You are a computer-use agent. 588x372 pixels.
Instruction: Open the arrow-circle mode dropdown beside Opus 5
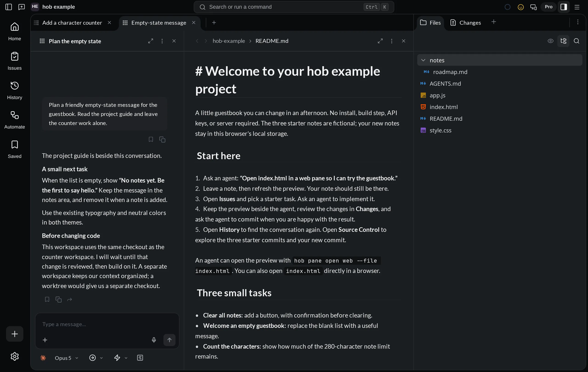pos(96,358)
